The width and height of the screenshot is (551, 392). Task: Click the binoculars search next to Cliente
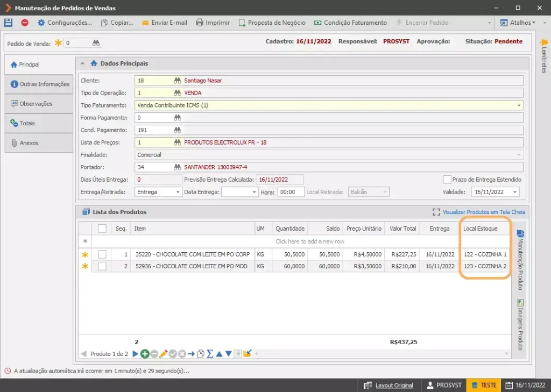[178, 81]
